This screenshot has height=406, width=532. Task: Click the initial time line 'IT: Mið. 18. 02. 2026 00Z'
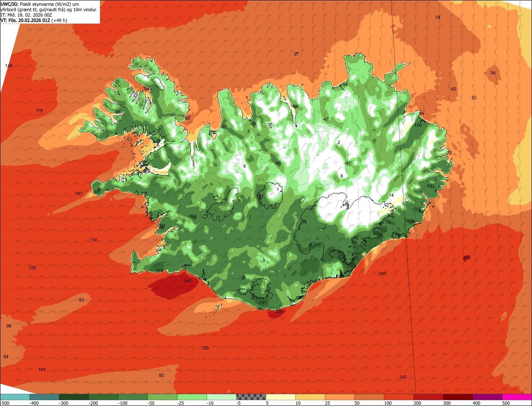pos(26,15)
